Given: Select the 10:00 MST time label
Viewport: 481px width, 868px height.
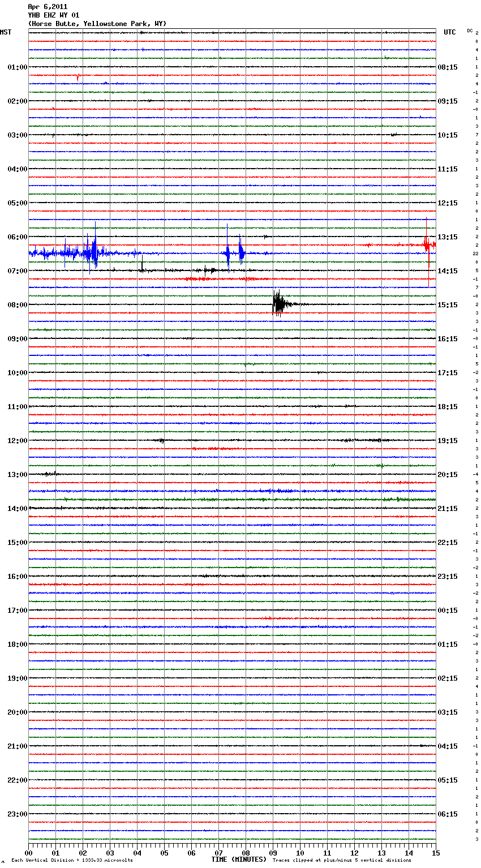Looking at the screenshot, I should click(x=18, y=373).
